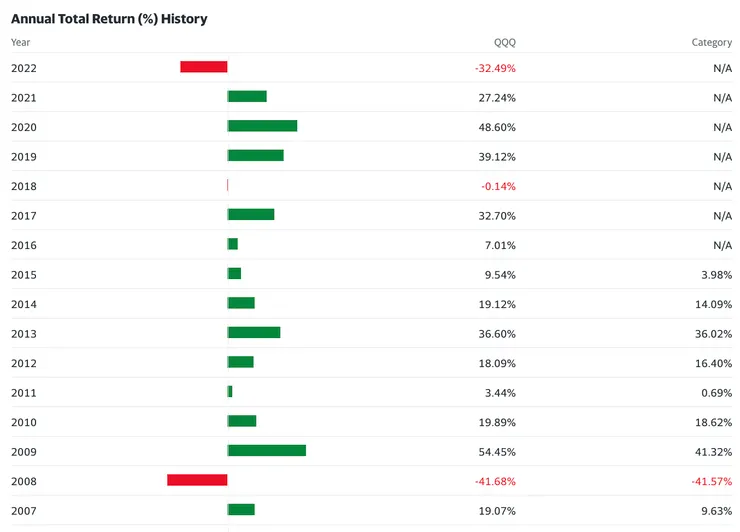Click the 2019 green return bar

[256, 156]
